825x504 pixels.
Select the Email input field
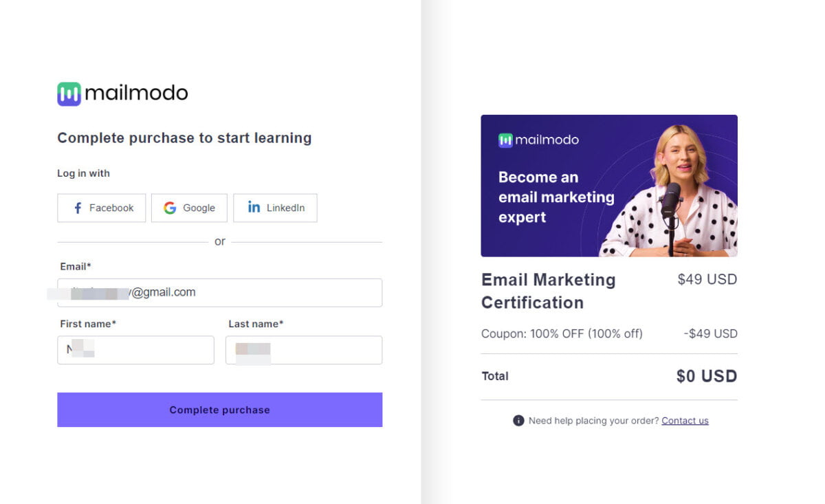tap(219, 292)
